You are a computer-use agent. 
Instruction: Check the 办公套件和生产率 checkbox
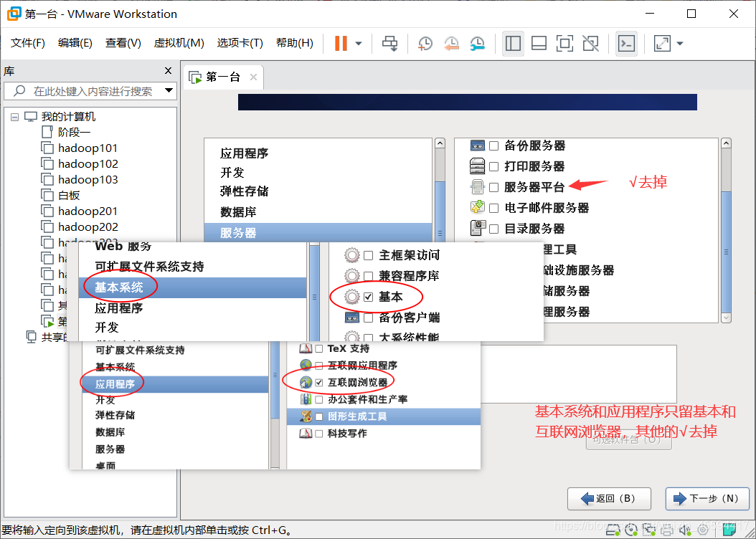[x=318, y=399]
